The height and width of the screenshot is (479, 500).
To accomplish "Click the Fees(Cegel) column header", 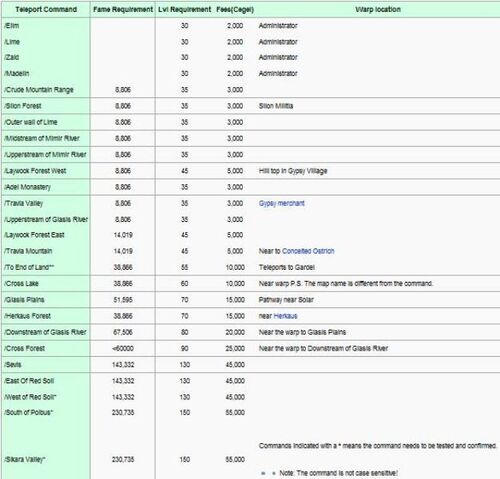I will tap(235, 9).
